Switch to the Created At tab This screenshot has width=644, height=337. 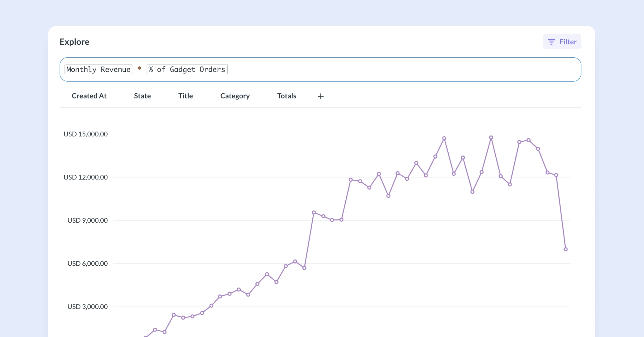coord(89,96)
